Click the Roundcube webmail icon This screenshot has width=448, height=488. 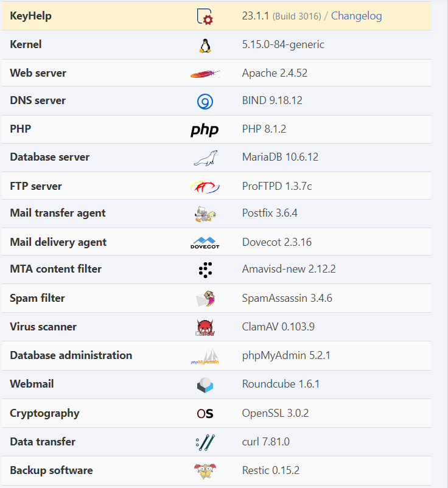(205, 385)
